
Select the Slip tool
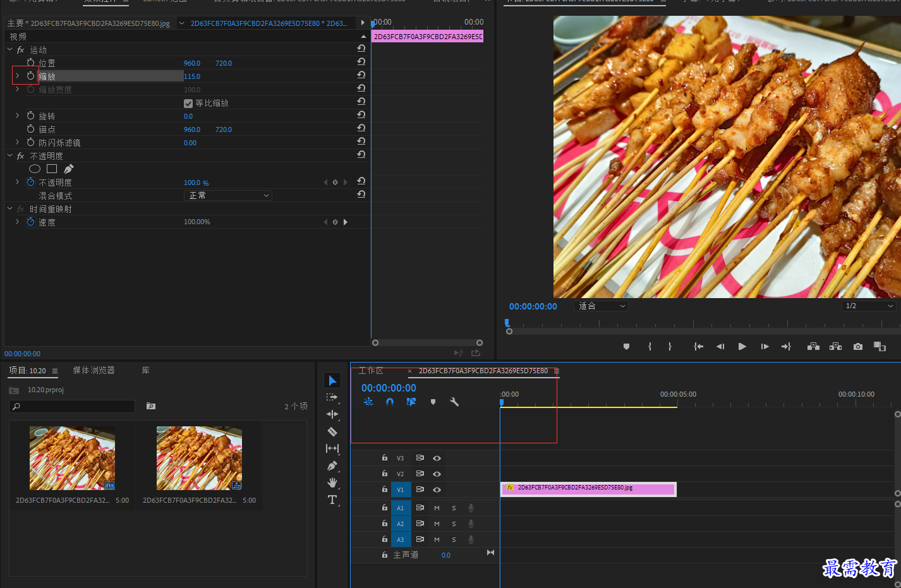pos(332,448)
